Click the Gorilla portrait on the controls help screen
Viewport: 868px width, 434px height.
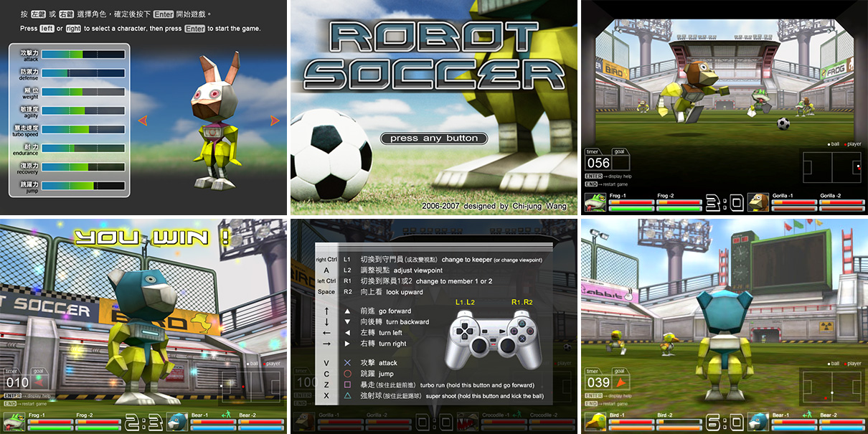304,421
